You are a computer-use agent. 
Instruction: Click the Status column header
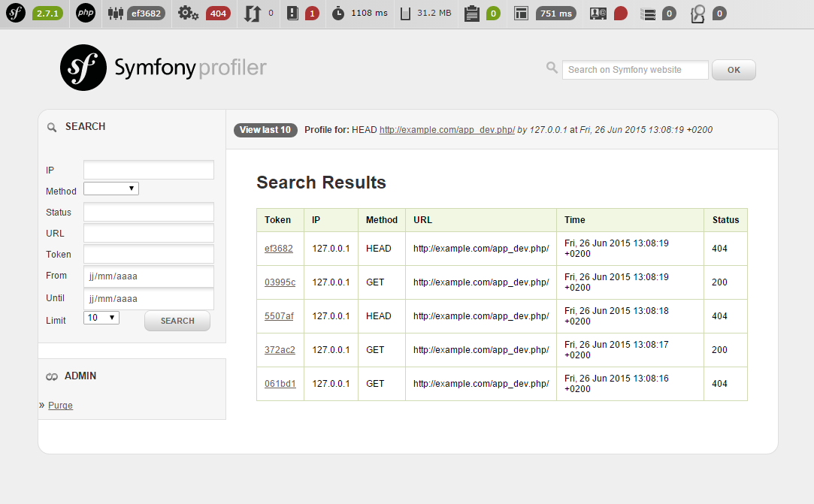tap(725, 220)
